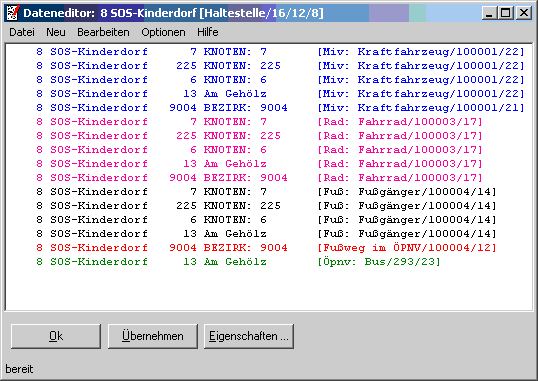The width and height of the screenshot is (538, 381).
Task: Open the Bearbeiten menu
Action: 103,32
